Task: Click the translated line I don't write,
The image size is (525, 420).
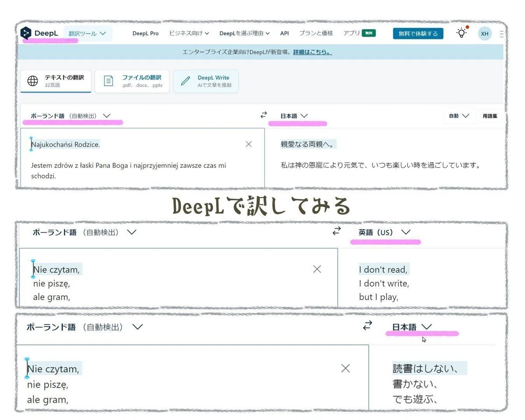Action: [x=384, y=283]
